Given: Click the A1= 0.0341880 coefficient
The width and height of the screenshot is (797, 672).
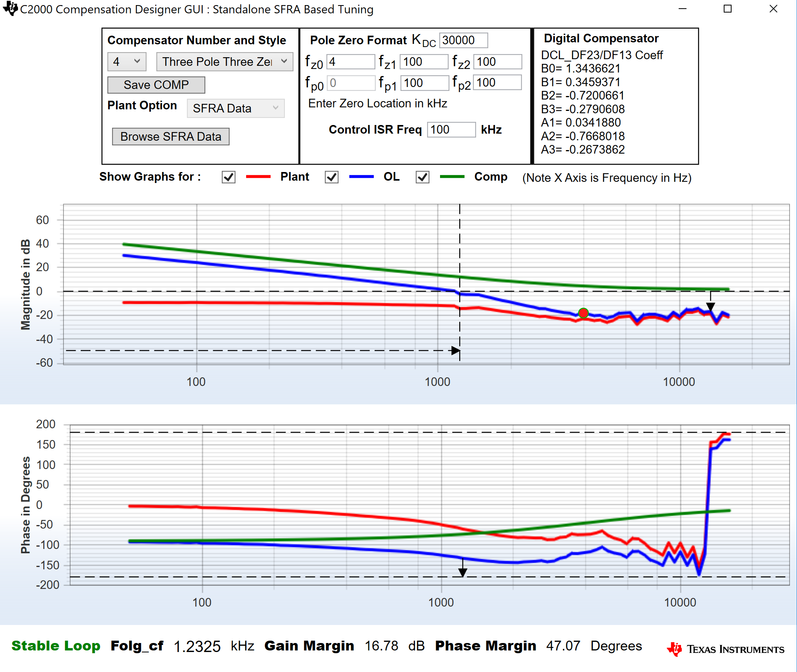Looking at the screenshot, I should 581,122.
